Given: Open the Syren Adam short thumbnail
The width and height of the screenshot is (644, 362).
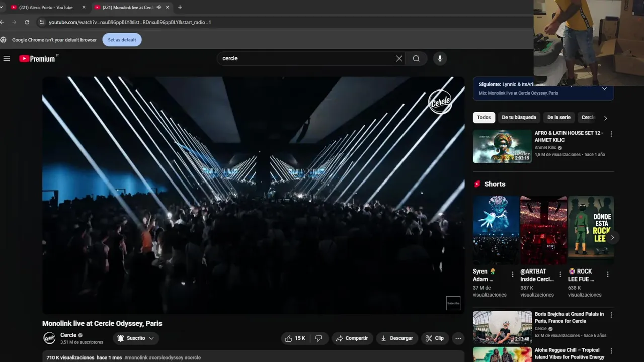Looking at the screenshot, I should [496, 230].
